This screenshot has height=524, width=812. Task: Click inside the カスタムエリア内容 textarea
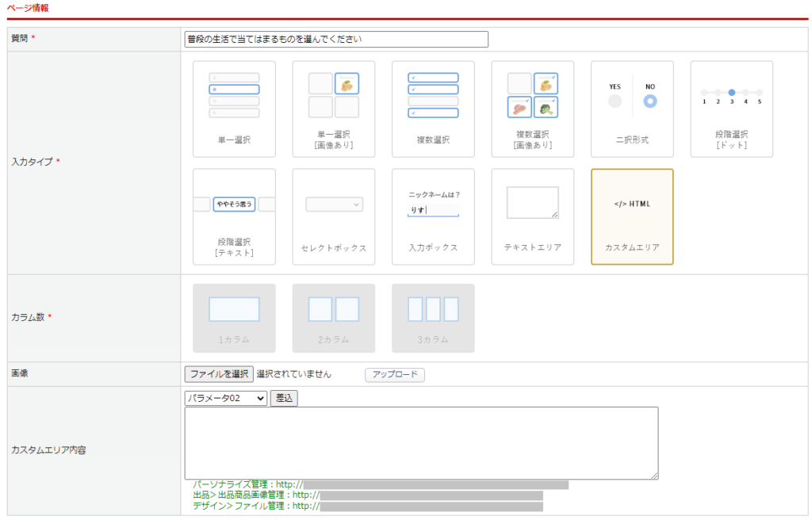tap(421, 442)
